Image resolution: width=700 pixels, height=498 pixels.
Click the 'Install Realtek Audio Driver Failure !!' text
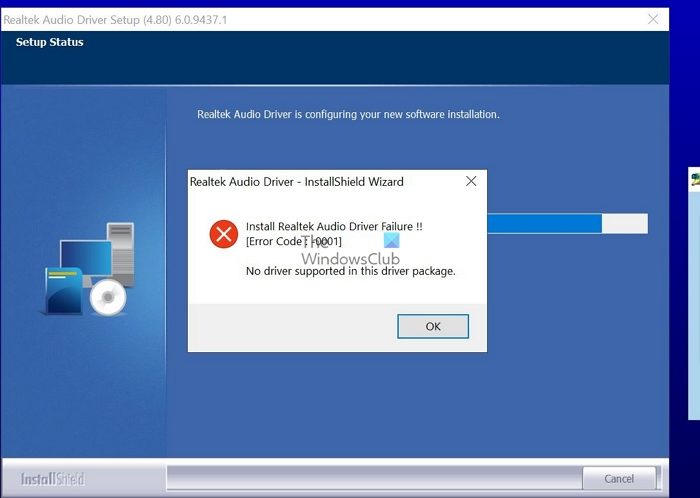tap(334, 226)
